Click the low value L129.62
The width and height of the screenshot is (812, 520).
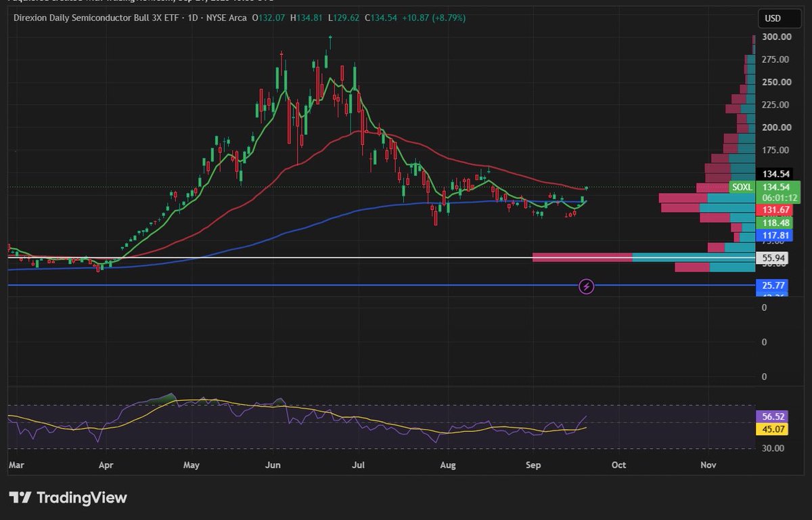coord(344,17)
